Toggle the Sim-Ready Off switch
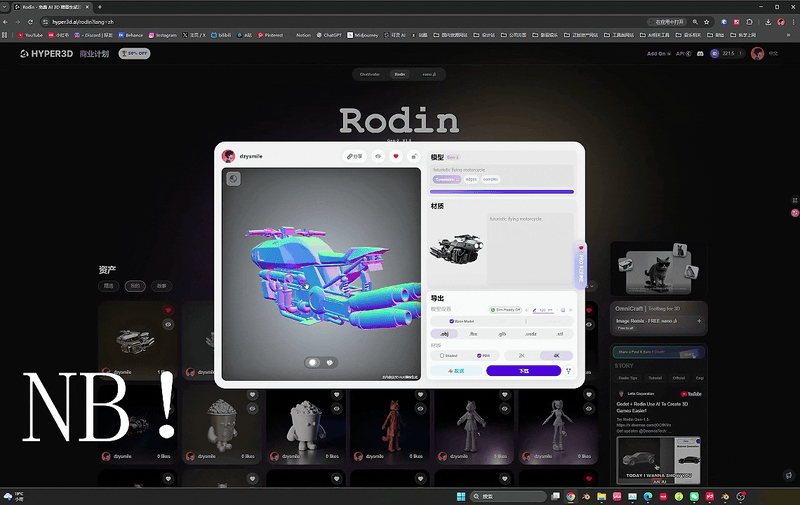800x505 pixels. click(x=507, y=310)
